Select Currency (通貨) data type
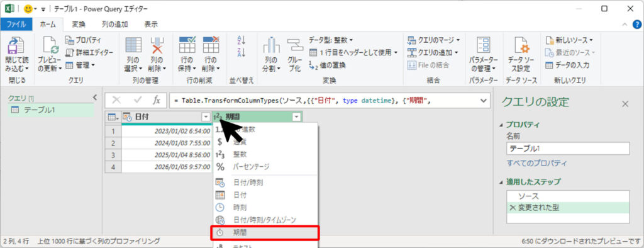Viewport: 644px width, 248px height. 265,142
